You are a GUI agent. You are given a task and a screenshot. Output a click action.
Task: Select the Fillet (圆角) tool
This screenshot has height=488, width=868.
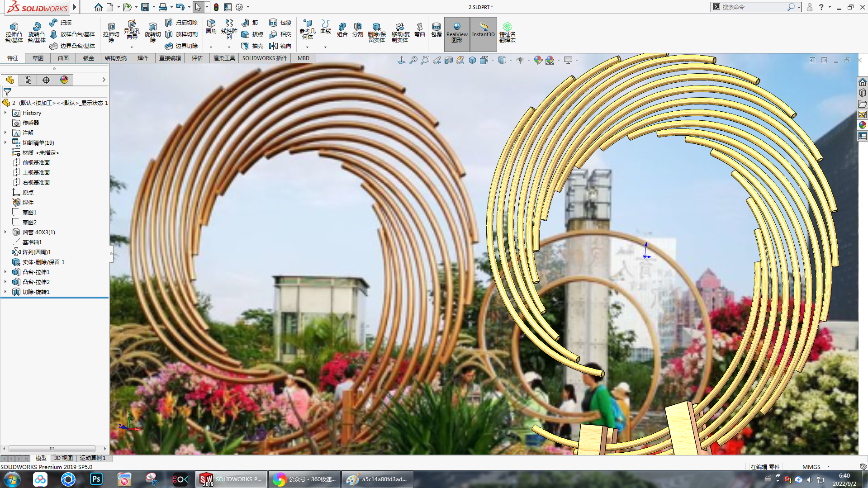pos(211,27)
